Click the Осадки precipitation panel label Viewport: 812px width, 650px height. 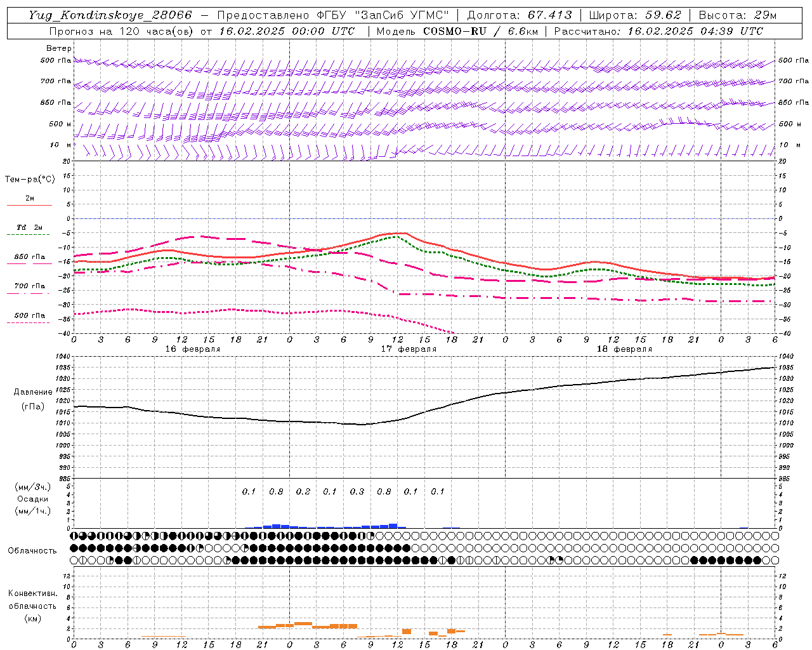33,499
